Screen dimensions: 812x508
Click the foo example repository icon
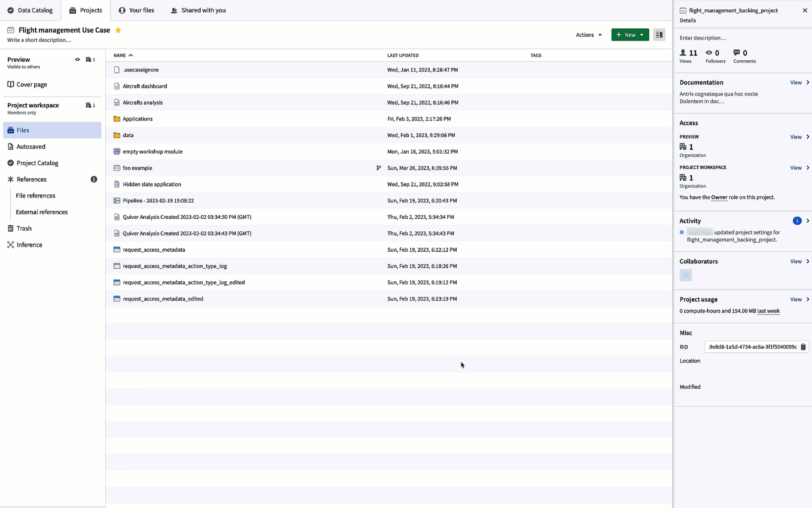pos(117,168)
